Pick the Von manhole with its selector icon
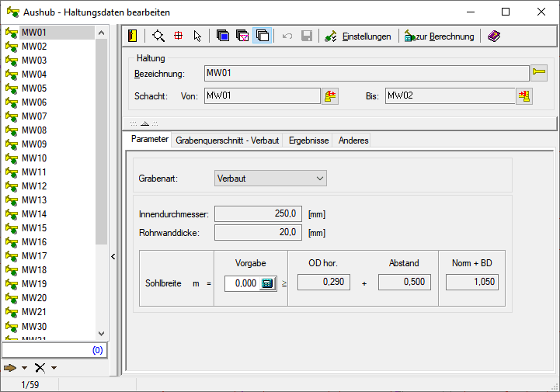This screenshot has height=392, width=560. tap(331, 96)
